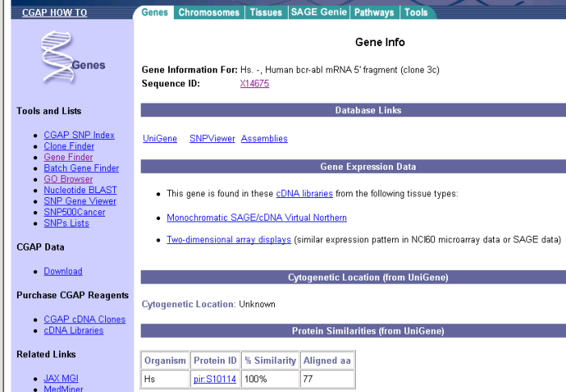Follow the UniGene database link
The image size is (566, 392).
159,138
